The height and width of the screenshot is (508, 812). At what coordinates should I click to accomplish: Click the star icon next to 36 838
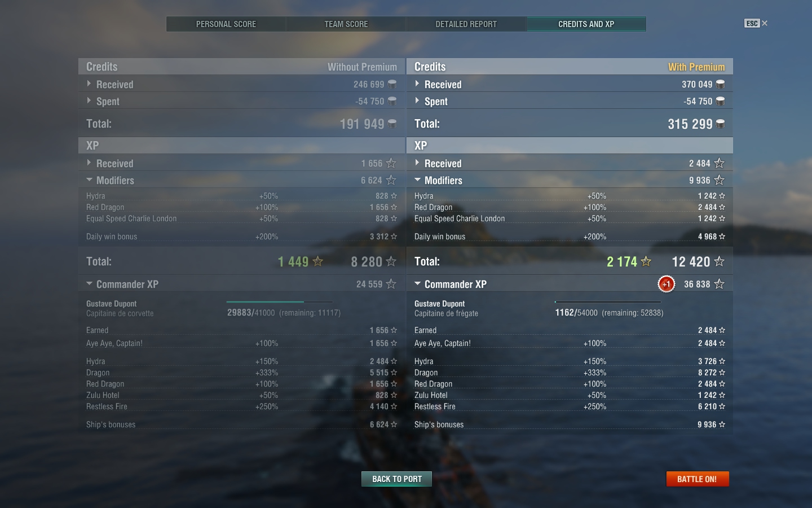tap(719, 284)
